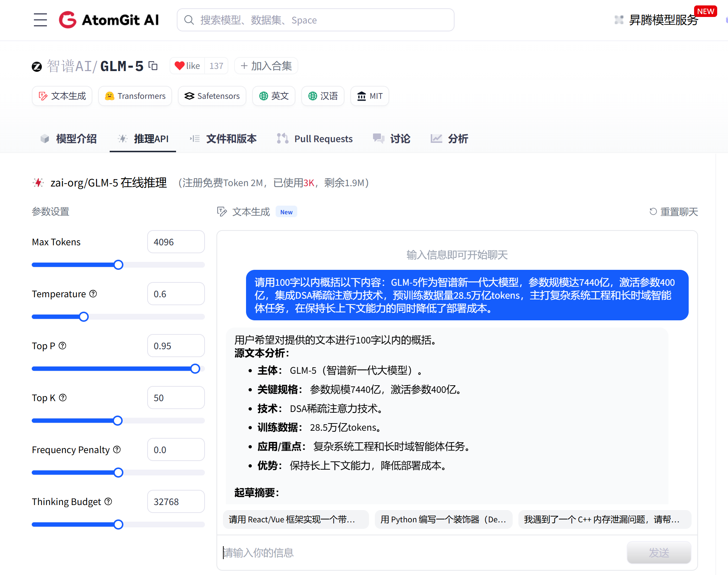Click the red heart like icon
The height and width of the screenshot is (575, 728).
[179, 66]
